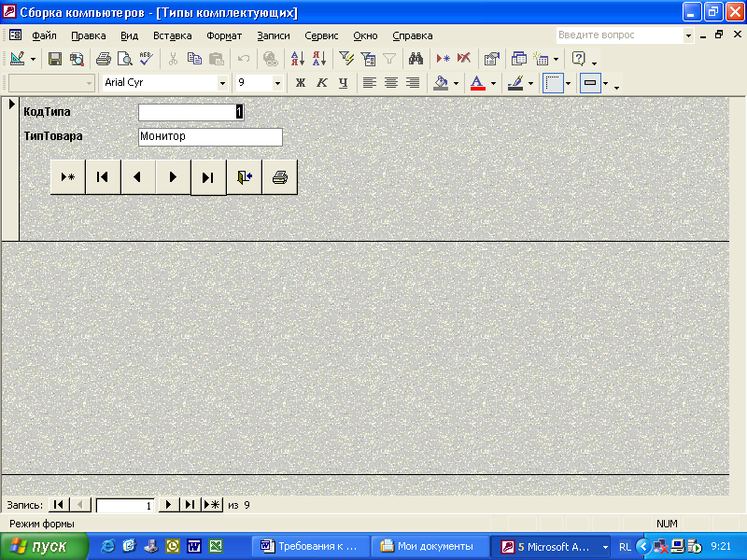This screenshot has width=747, height=560.
Task: Launch Internet Explorer from quick launch
Action: (x=107, y=546)
